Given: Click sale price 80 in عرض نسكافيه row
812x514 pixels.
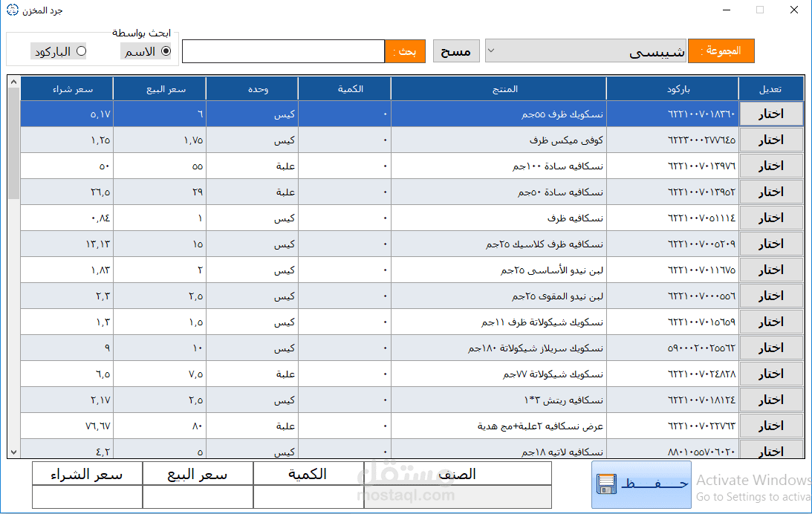Looking at the screenshot, I should point(160,426).
